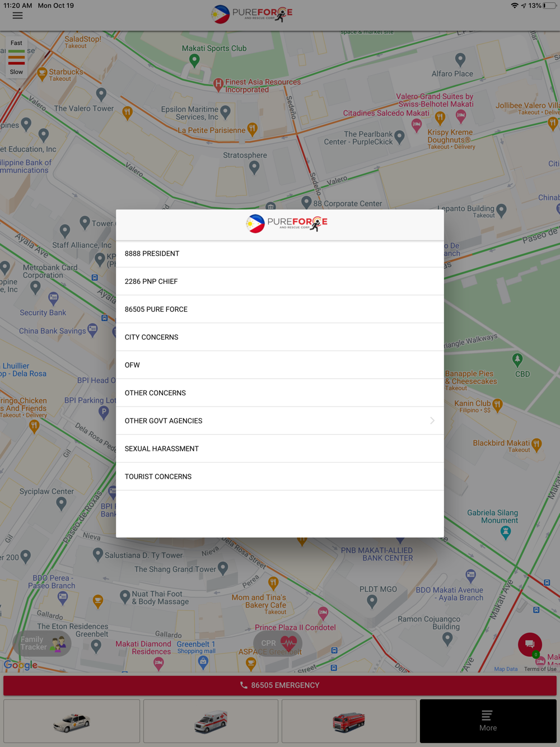Tap the Starbucks map marker

click(x=42, y=73)
